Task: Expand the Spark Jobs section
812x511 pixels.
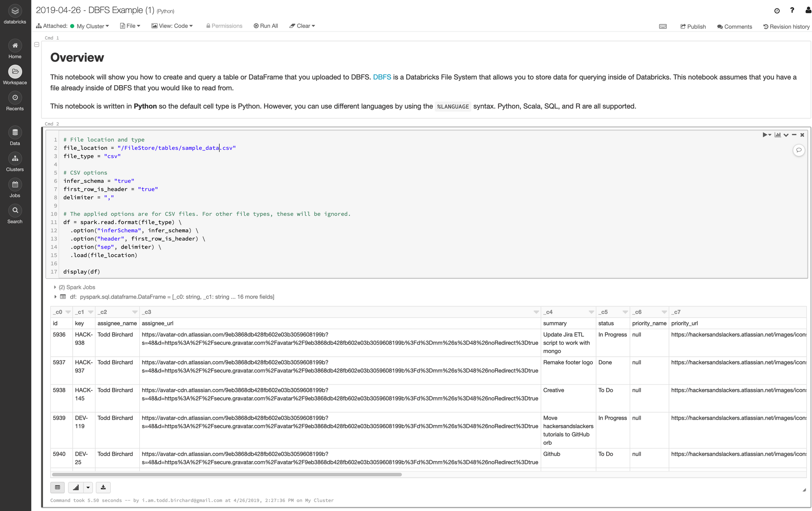Action: [54, 287]
